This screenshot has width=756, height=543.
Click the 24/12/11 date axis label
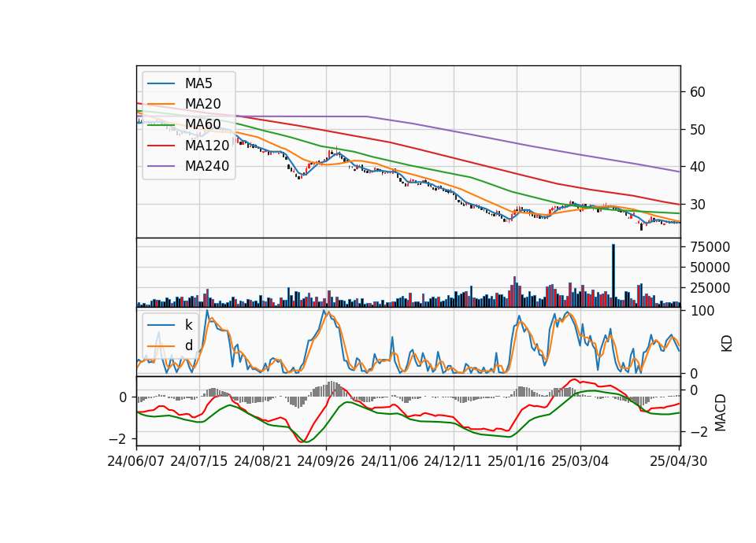pyautogui.click(x=453, y=461)
